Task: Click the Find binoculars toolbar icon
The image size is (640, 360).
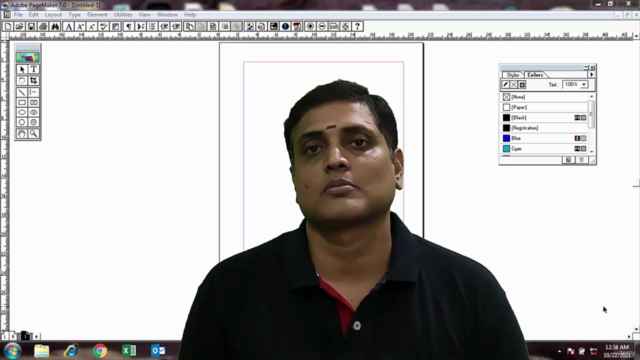Action: point(55,27)
